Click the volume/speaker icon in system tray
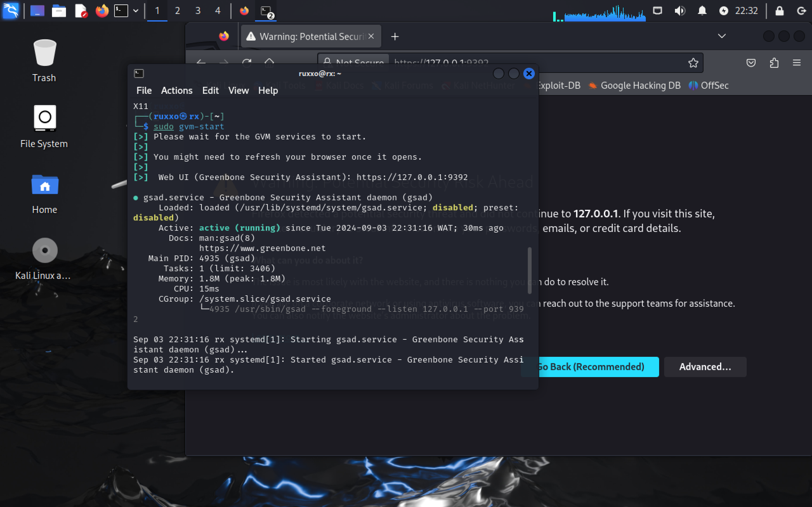 pyautogui.click(x=679, y=10)
